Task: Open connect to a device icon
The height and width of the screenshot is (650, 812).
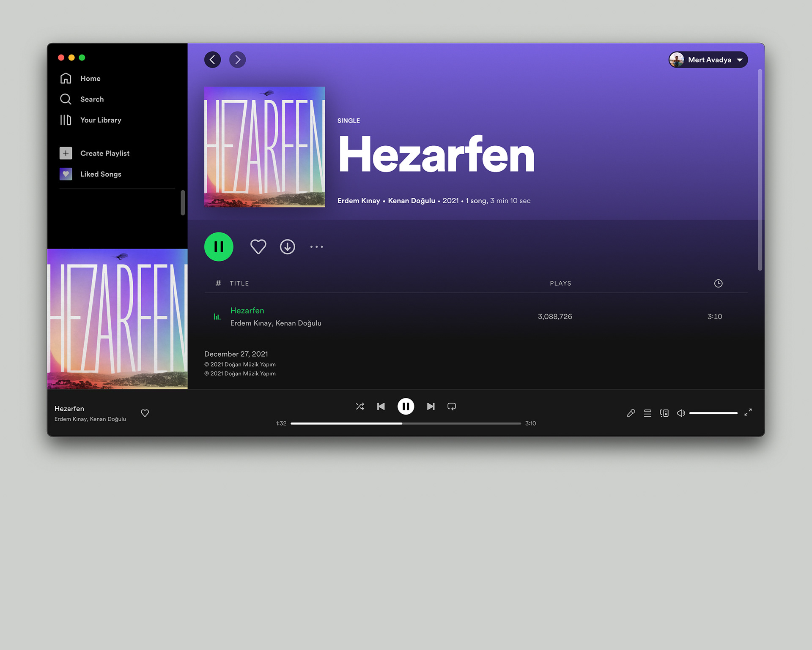Action: point(664,413)
